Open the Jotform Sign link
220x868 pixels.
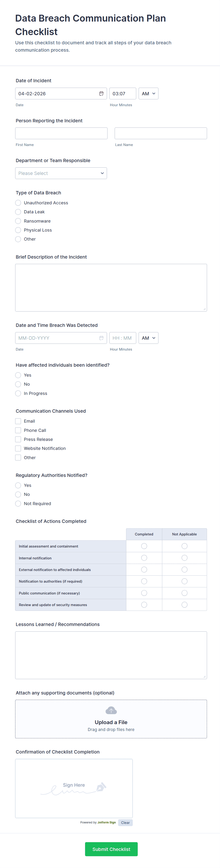tap(106, 822)
